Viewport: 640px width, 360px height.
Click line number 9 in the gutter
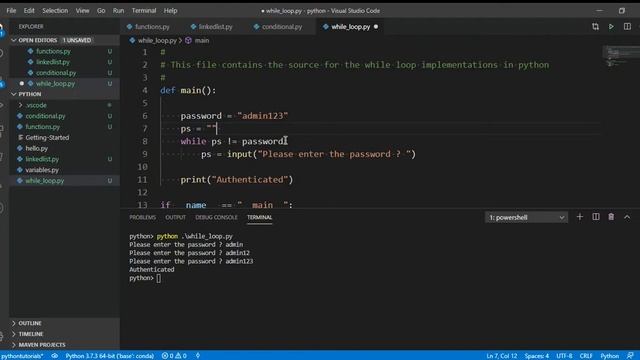tap(144, 154)
